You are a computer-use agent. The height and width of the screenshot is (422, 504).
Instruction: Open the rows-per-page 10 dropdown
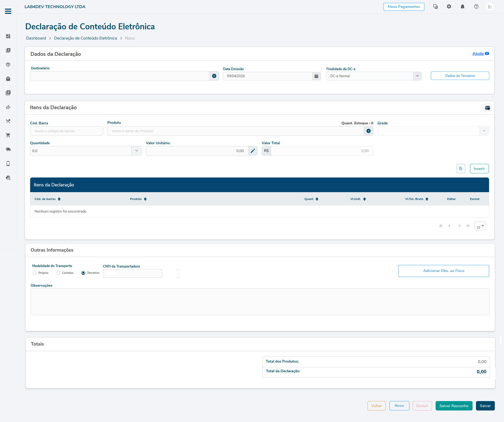(x=480, y=226)
